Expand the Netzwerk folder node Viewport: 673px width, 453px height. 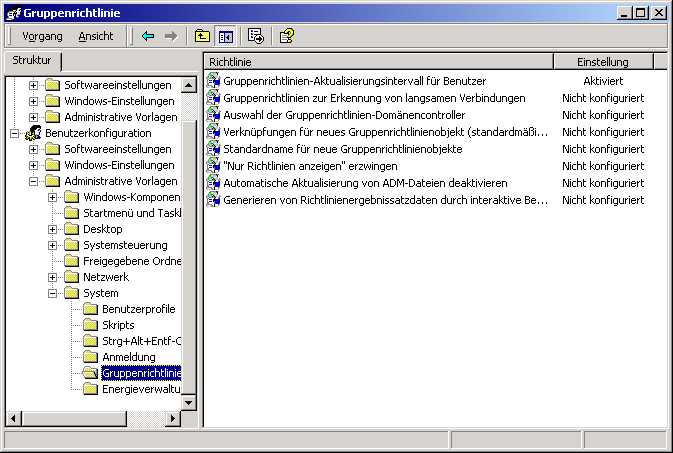click(52, 277)
